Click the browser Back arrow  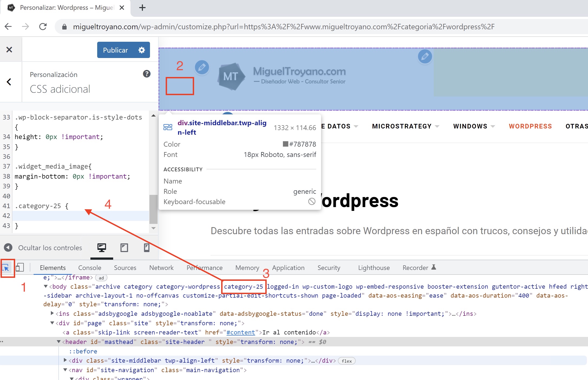(x=8, y=27)
